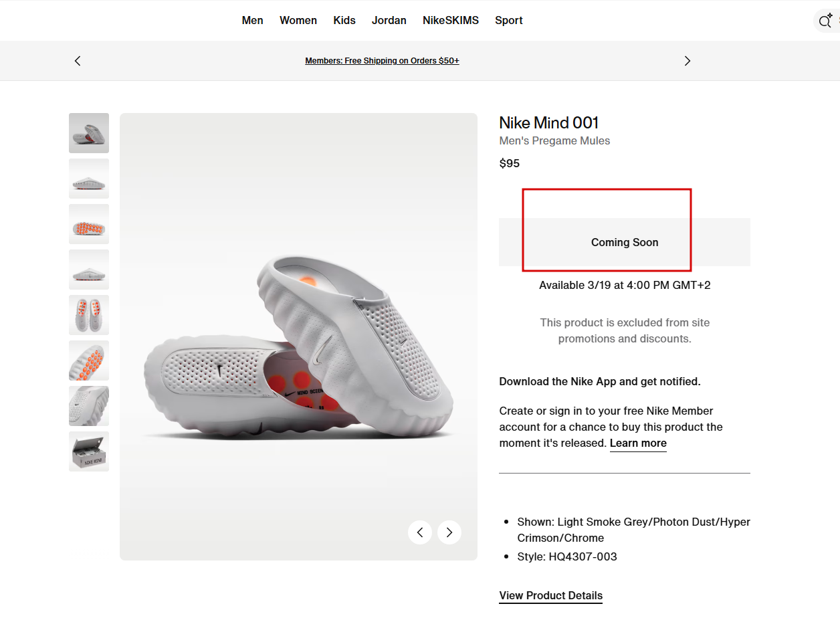Open the Men menu
This screenshot has width=840, height=618.
252,20
